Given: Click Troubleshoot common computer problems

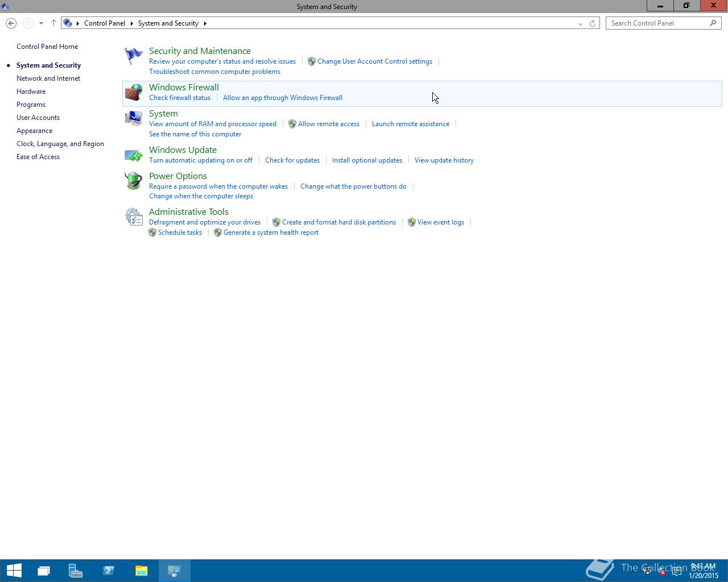Looking at the screenshot, I should click(214, 72).
